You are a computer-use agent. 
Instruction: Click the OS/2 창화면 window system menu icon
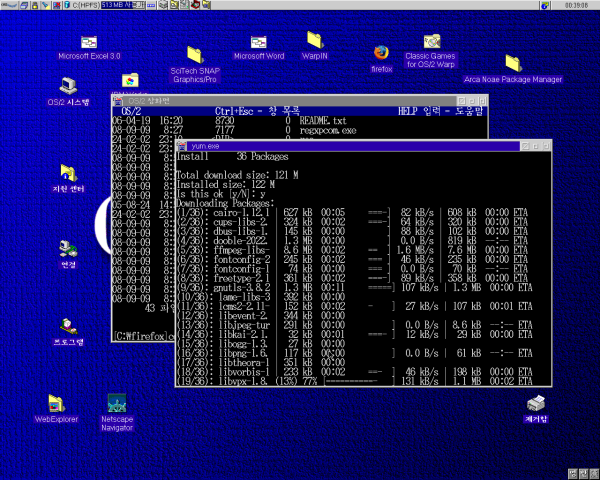[118, 101]
